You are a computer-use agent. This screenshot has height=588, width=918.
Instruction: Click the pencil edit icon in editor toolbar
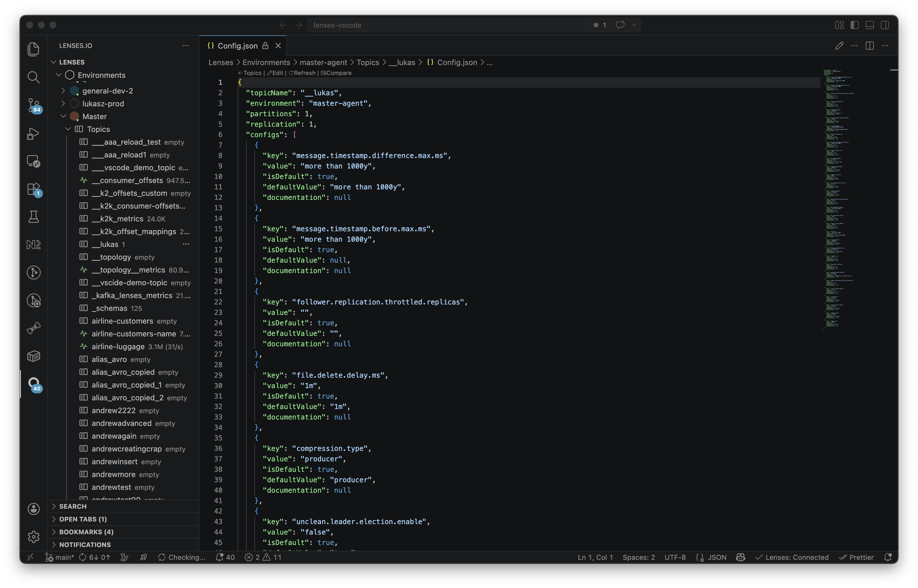839,46
